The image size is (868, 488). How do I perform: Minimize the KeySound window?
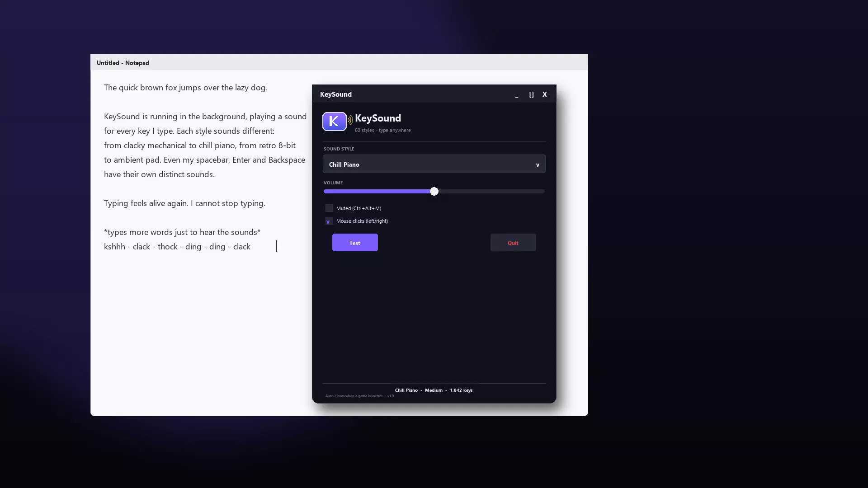[x=517, y=94]
